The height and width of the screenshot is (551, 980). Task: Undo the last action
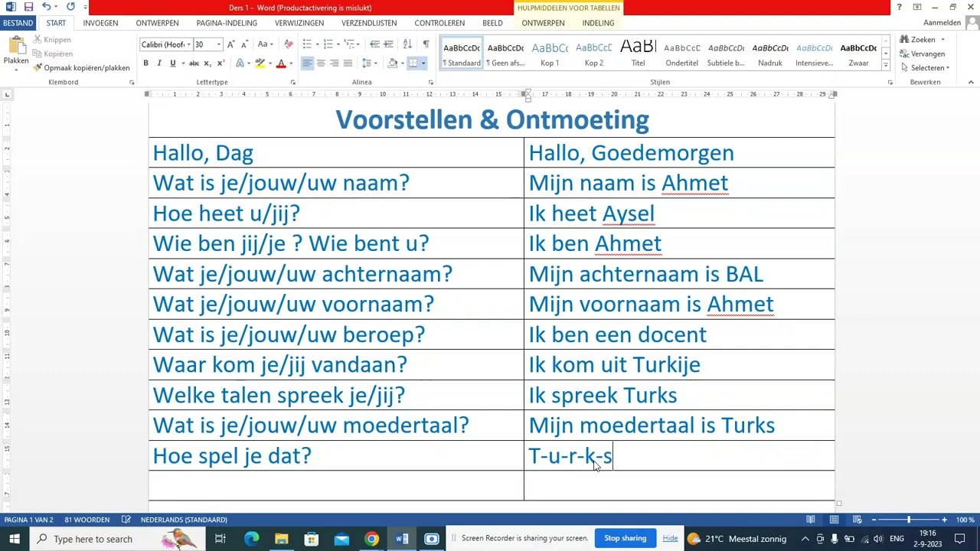point(47,7)
